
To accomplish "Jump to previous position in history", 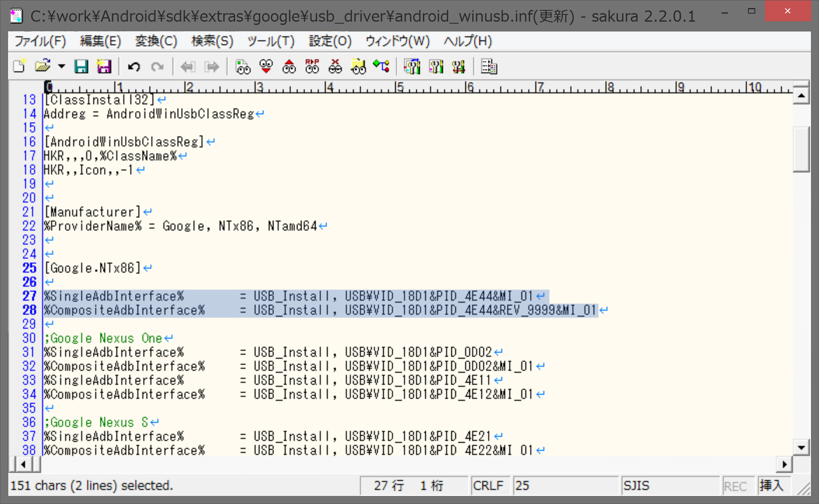I will [x=188, y=66].
